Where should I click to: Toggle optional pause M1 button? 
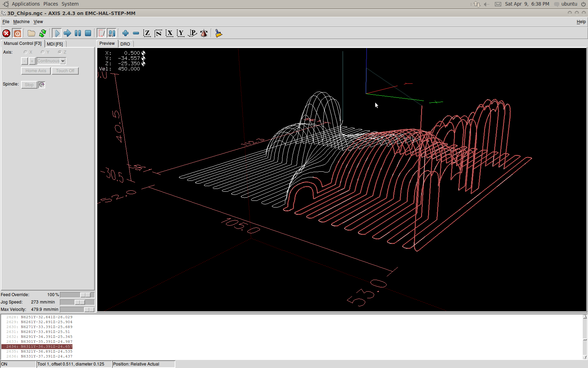(x=112, y=33)
